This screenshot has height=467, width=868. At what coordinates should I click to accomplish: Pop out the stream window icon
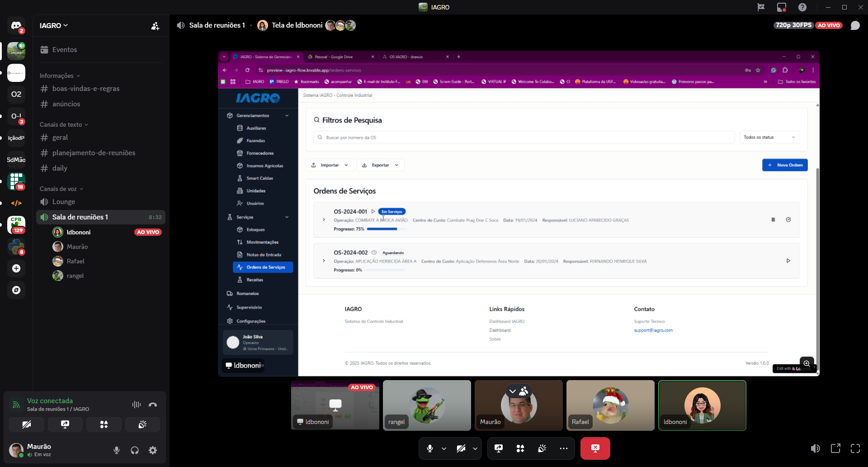835,448
